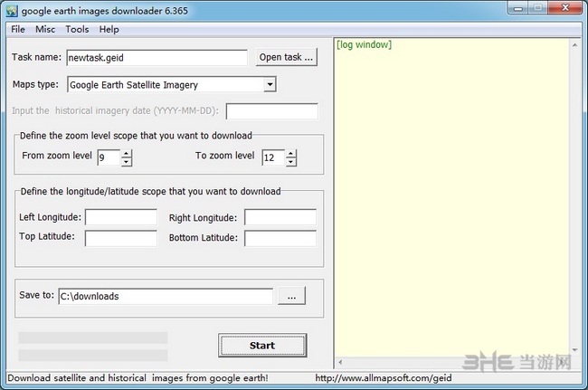Increase the To zoom level value
The height and width of the screenshot is (390, 588).
[x=291, y=153]
